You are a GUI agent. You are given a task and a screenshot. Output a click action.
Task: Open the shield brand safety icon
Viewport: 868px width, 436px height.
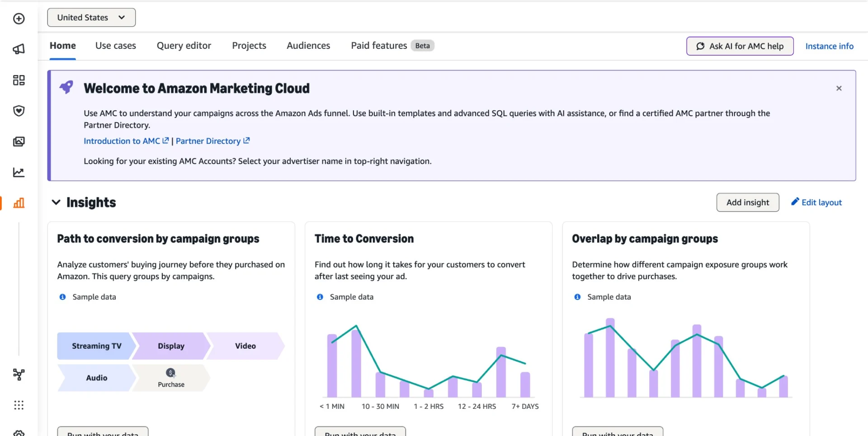(19, 111)
